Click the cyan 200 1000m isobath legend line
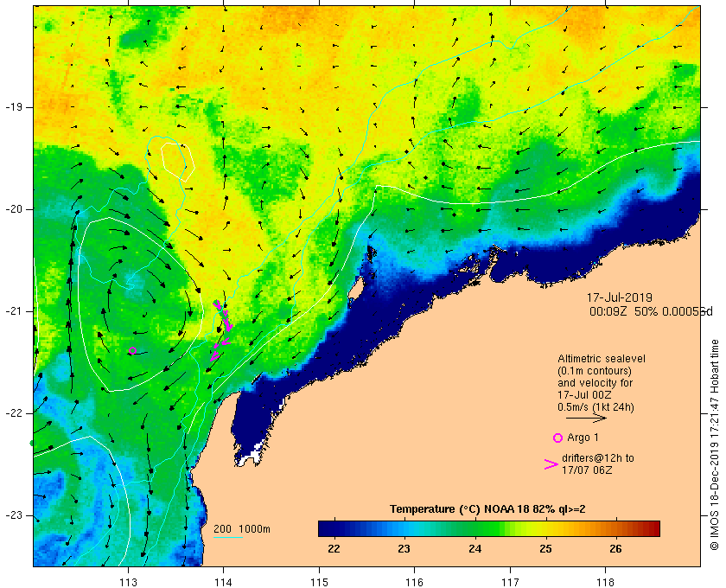This screenshot has width=726, height=588. (x=228, y=538)
